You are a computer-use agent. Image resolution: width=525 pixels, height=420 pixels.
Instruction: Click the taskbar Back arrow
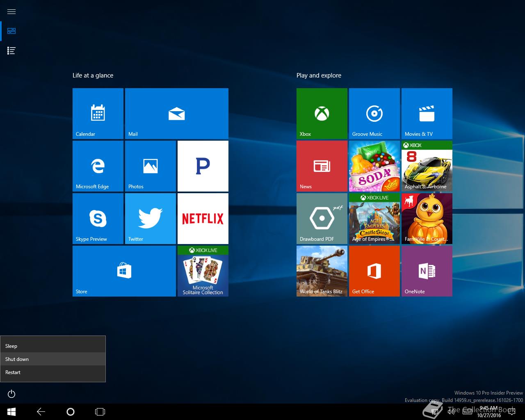click(x=41, y=411)
